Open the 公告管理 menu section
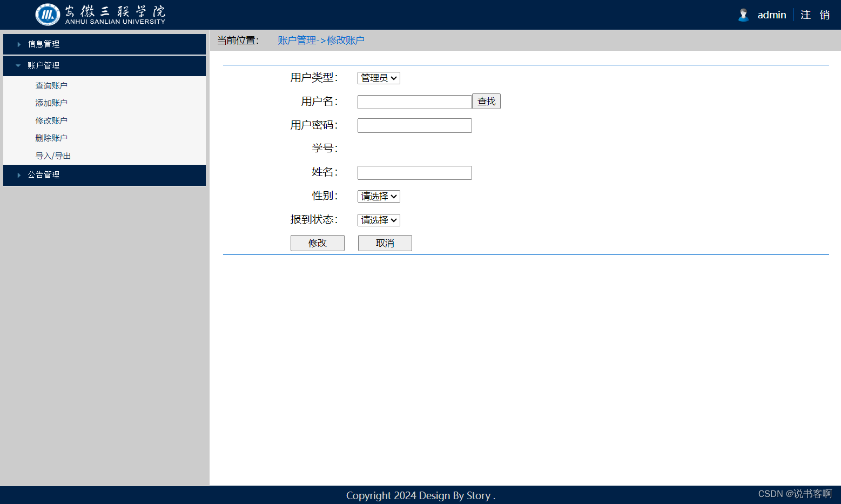 coord(104,175)
